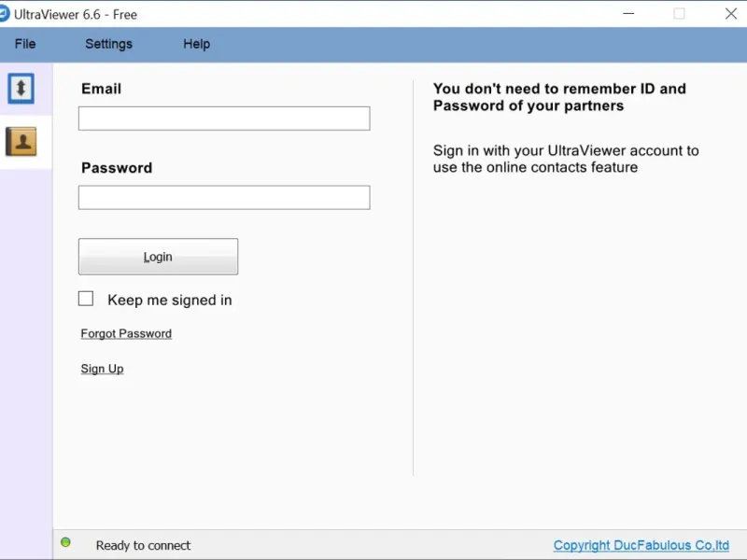
Task: Open the remote control connection tab icon
Action: [x=21, y=89]
